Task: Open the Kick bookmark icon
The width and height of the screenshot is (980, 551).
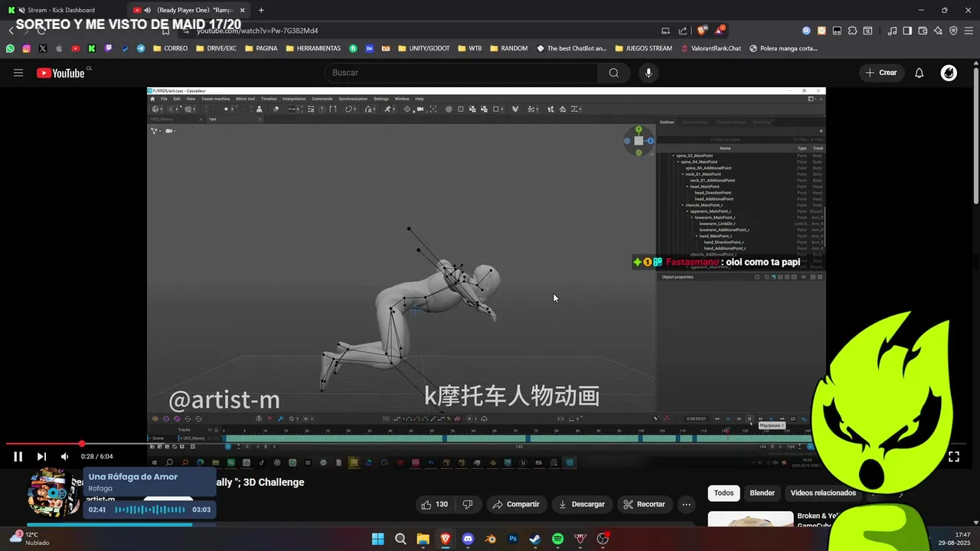Action: [x=91, y=48]
